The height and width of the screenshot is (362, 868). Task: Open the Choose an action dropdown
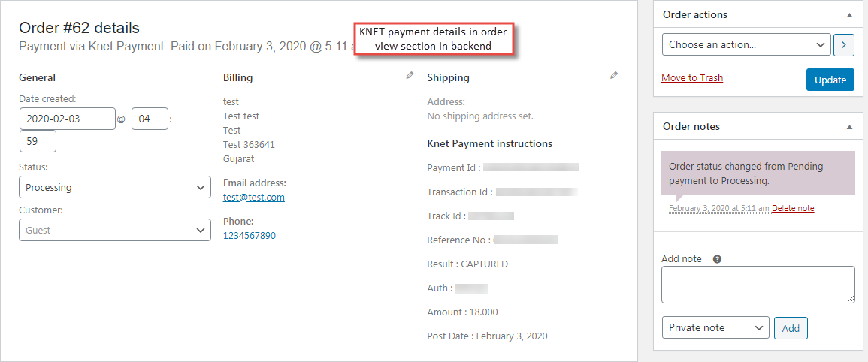click(746, 44)
